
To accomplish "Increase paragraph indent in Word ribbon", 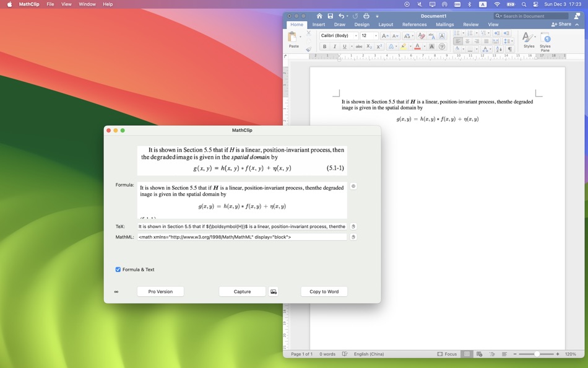I will pyautogui.click(x=506, y=33).
